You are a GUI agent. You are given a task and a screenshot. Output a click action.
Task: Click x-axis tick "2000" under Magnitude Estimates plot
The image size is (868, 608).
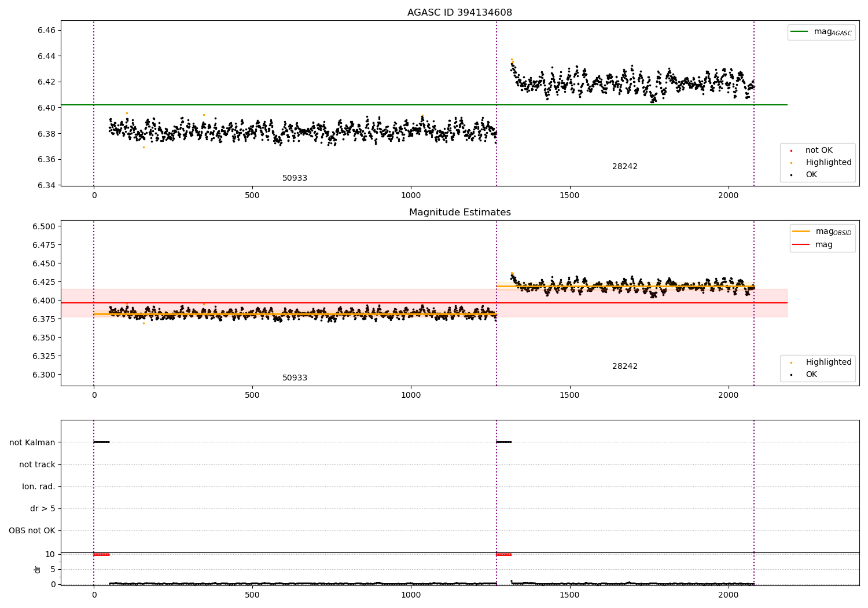[x=728, y=395]
